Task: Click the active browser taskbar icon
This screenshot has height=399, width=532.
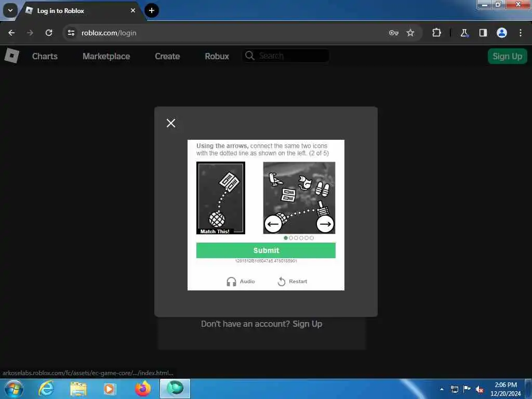Action: [175, 389]
